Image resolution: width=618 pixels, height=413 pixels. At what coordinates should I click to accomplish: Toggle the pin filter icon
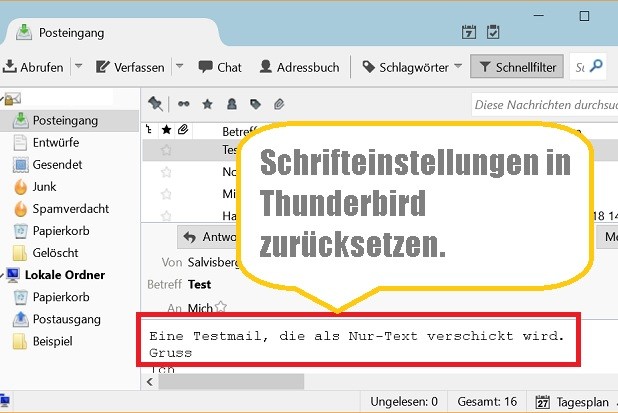click(x=155, y=104)
